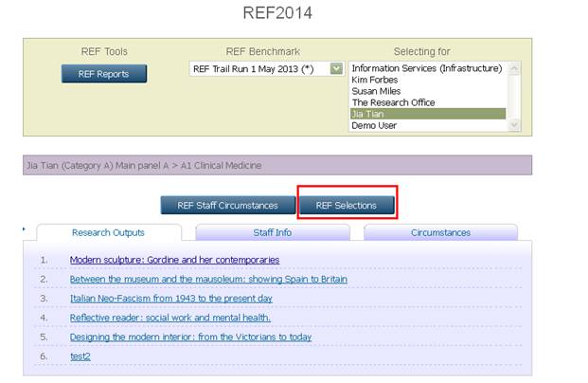Open Reflective reader: social work link

click(170, 318)
